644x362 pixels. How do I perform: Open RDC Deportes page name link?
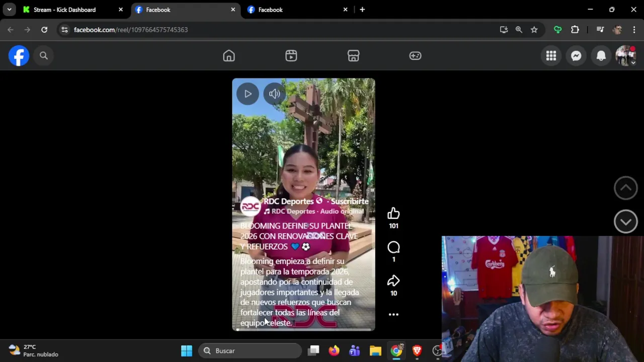[x=289, y=201]
